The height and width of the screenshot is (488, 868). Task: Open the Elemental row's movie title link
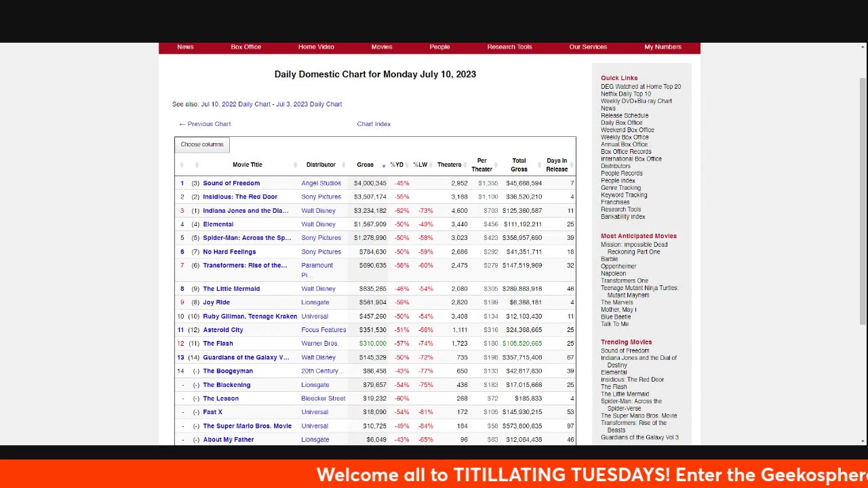click(x=218, y=224)
